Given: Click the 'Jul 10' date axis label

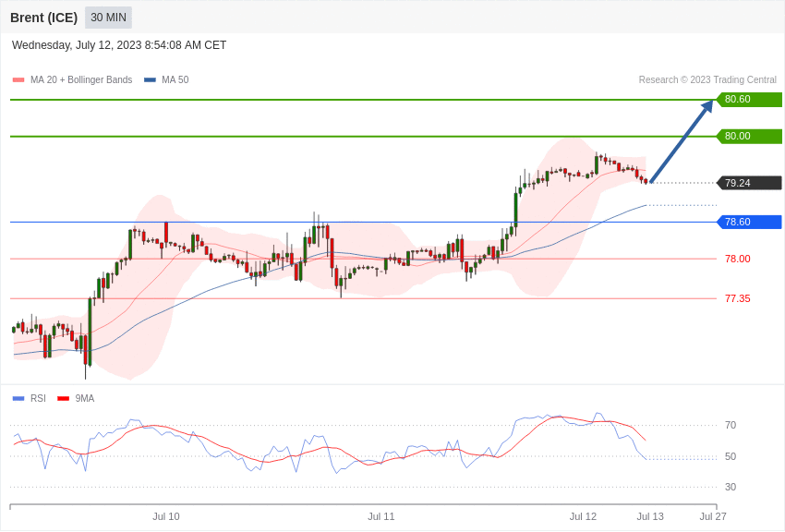Looking at the screenshot, I should click(165, 516).
